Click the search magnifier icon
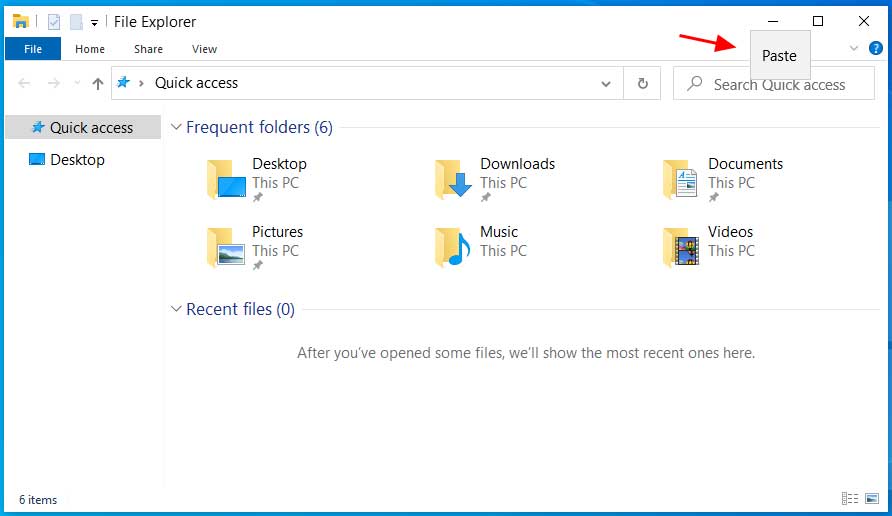892x516 pixels. [695, 84]
